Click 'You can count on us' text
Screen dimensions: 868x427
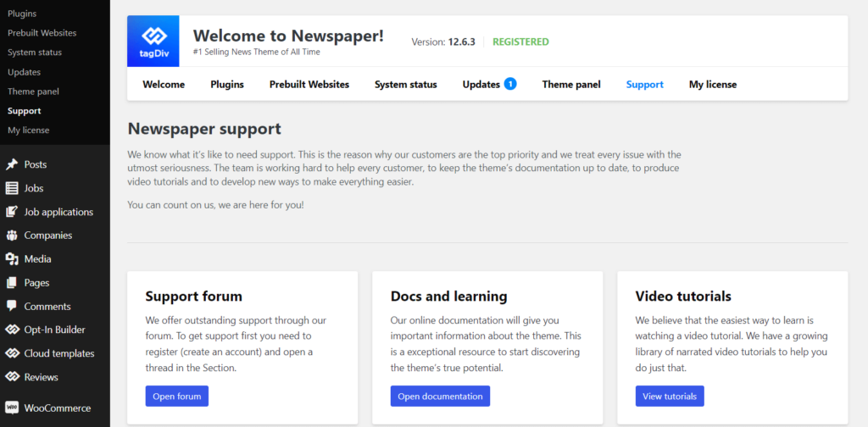click(x=215, y=205)
